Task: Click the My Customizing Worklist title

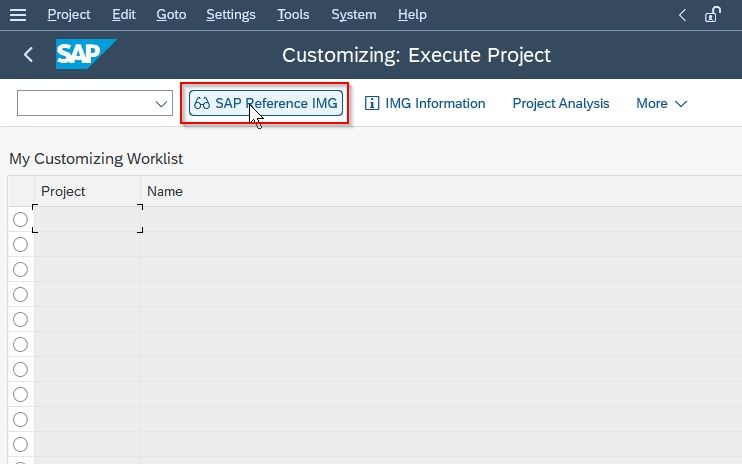Action: coord(96,158)
